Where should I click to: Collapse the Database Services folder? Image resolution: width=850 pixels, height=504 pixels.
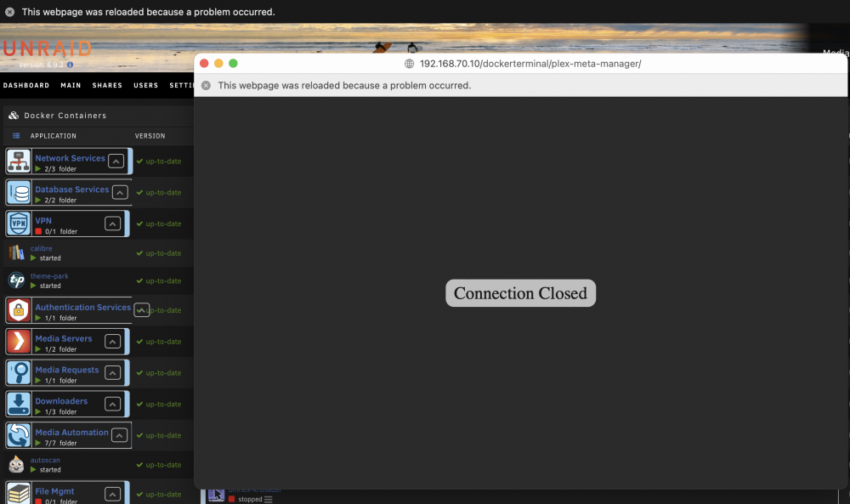[x=120, y=192]
